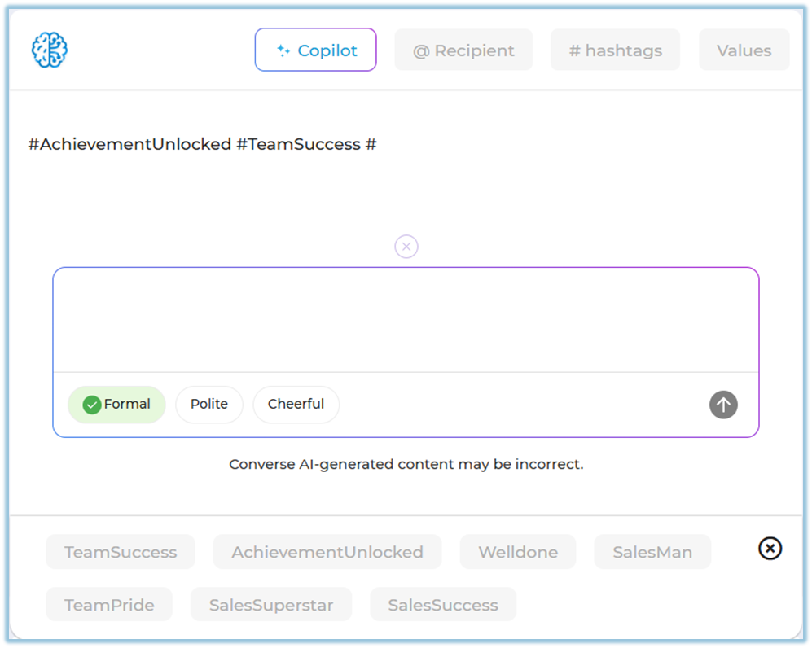The image size is (812, 648).
Task: Choose the Cheerful tone chip
Action: pos(296,405)
